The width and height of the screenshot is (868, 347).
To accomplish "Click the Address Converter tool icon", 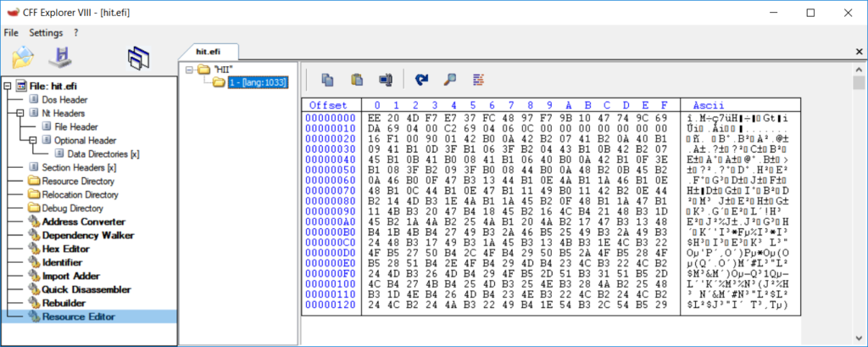I will (34, 221).
